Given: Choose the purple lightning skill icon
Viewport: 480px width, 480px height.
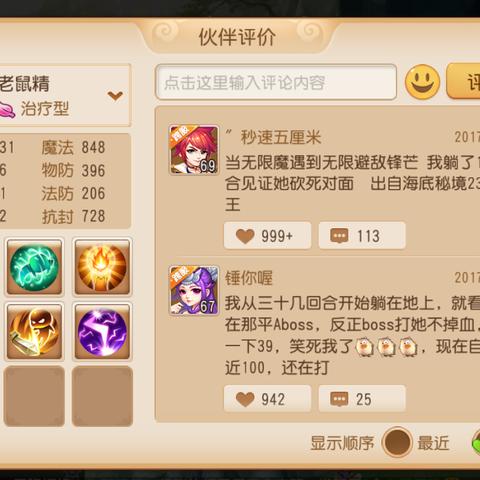Looking at the screenshot, I should (102, 332).
